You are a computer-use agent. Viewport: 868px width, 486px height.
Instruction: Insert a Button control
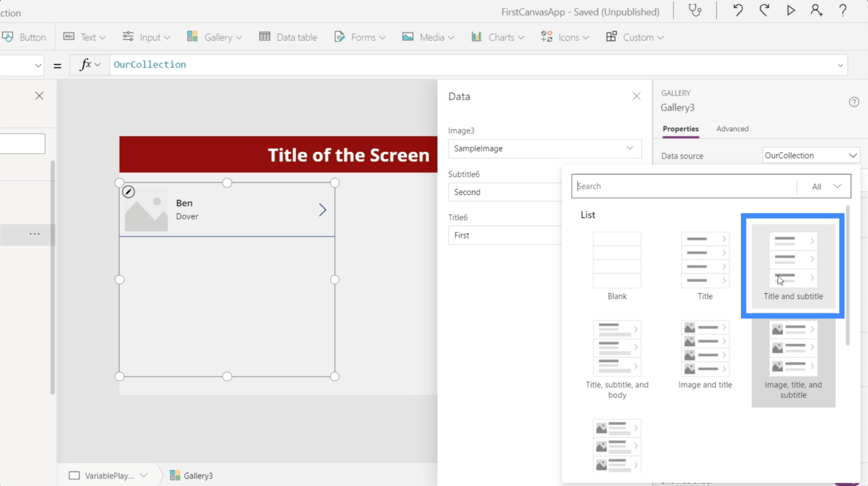(x=24, y=37)
